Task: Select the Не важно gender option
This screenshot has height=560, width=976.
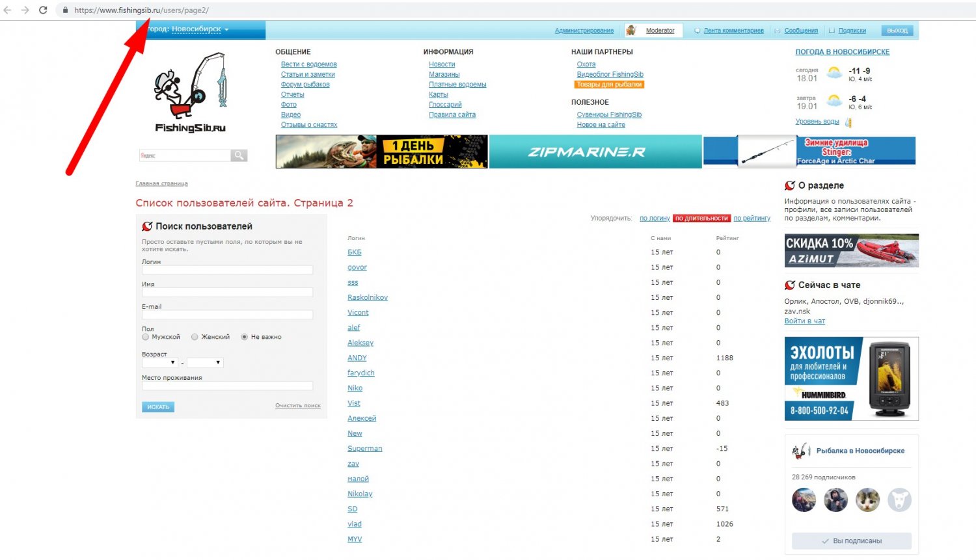Action: pos(245,337)
